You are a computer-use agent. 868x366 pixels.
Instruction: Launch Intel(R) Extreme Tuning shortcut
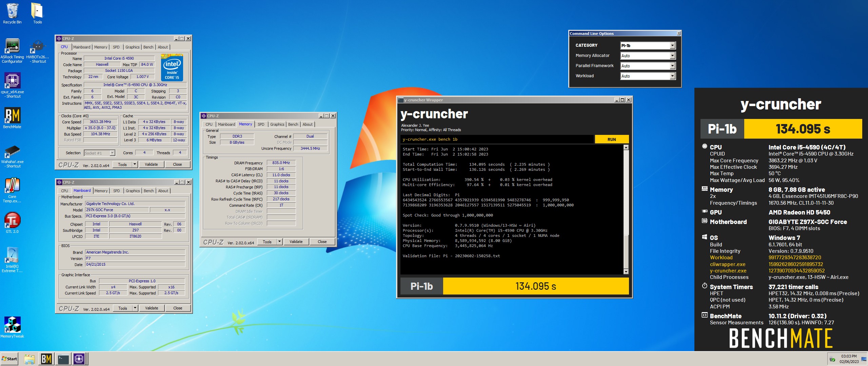(12, 260)
